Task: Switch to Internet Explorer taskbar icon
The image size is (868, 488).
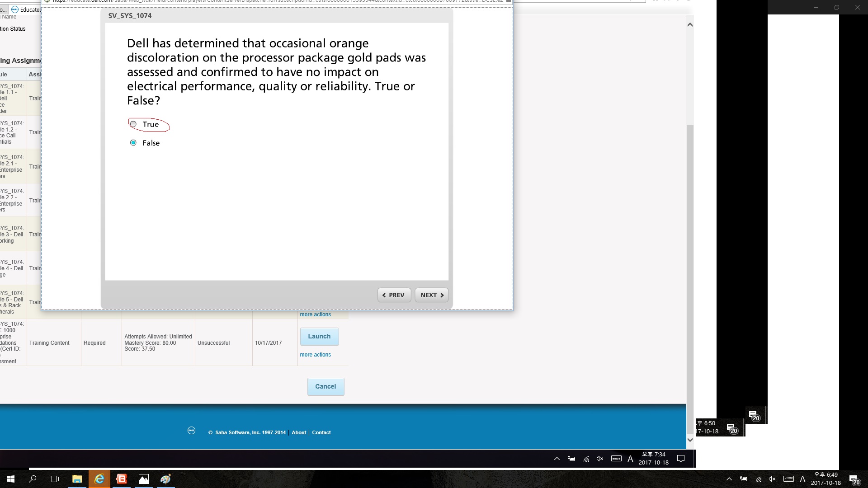Action: click(99, 479)
